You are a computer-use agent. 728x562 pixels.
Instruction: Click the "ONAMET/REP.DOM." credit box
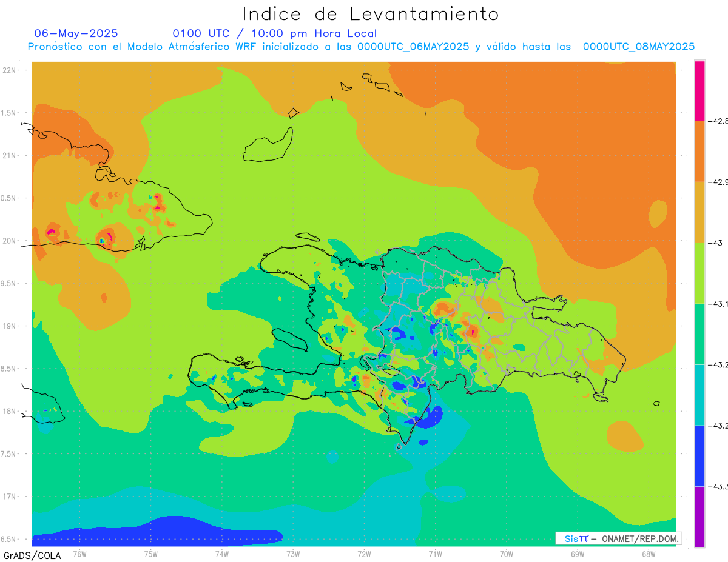coord(618,538)
